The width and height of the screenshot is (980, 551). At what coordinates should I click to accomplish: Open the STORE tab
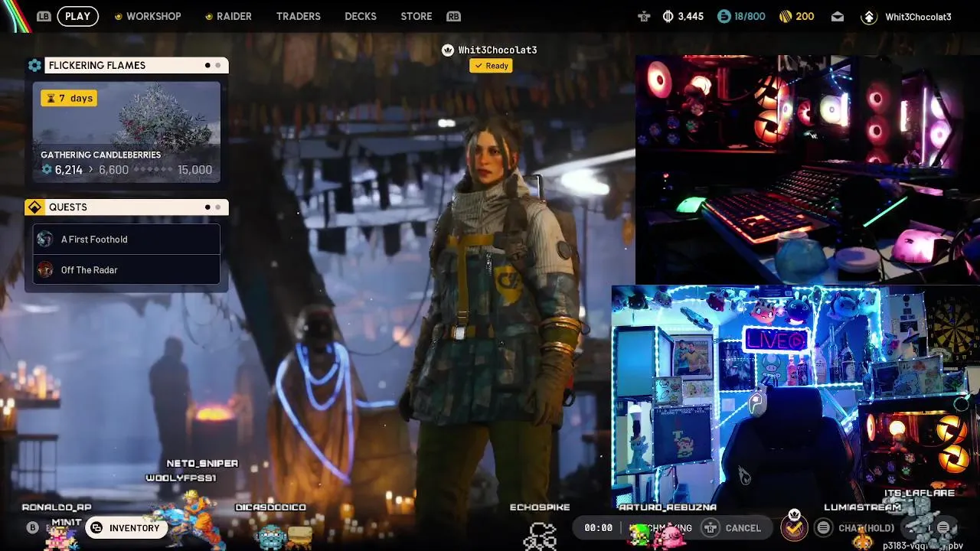pos(416,16)
